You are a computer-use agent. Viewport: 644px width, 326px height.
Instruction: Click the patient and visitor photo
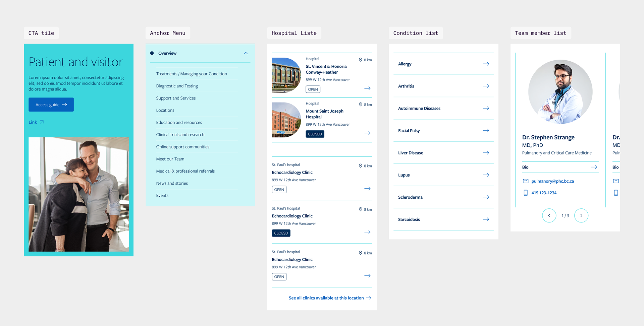78,194
